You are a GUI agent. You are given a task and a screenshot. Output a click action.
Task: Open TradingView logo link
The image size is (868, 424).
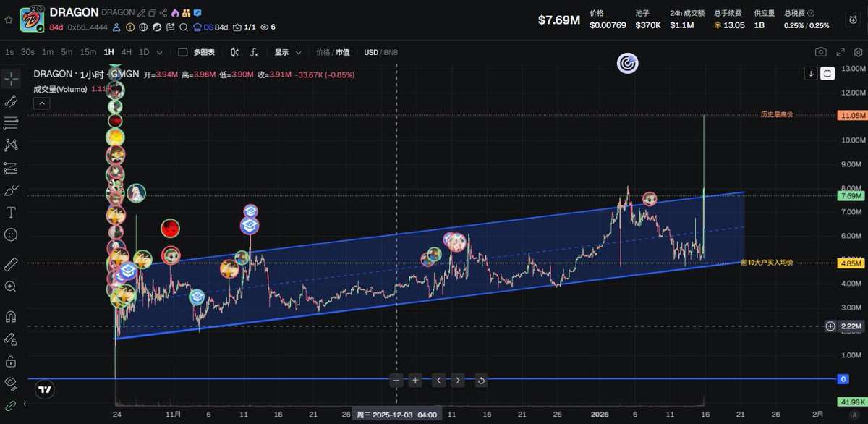45,389
